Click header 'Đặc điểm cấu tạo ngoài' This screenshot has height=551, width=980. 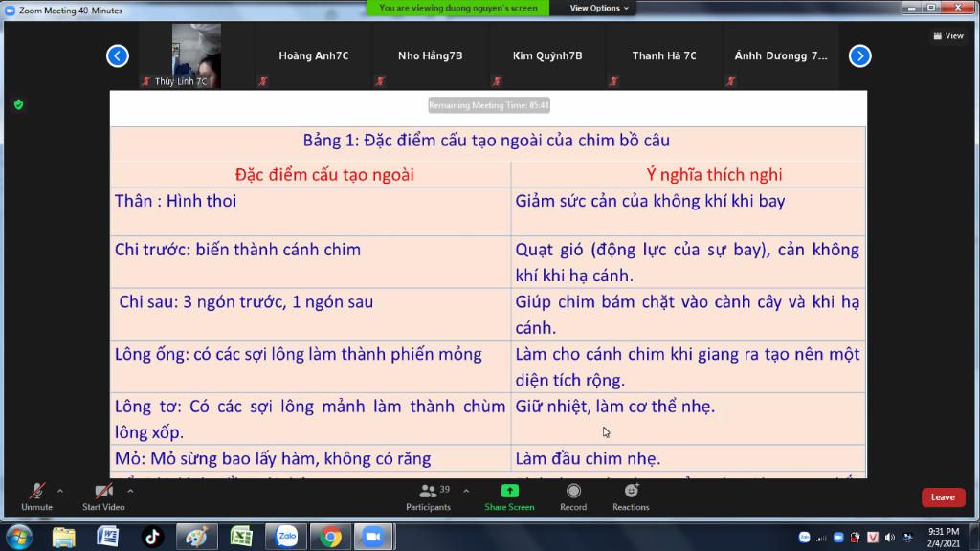[324, 174]
